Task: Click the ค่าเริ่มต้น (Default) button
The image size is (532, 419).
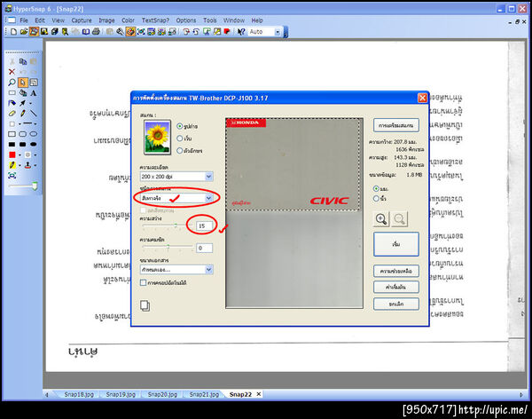Action: pyautogui.click(x=396, y=287)
